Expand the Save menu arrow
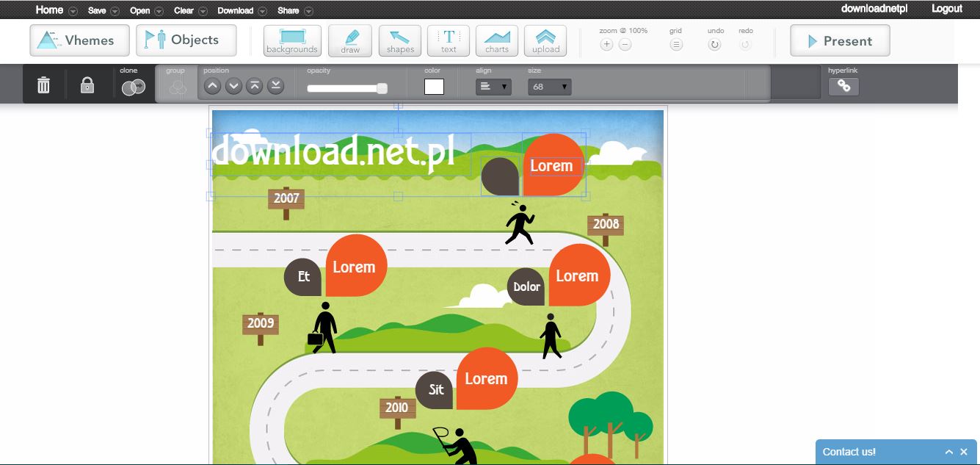 click(115, 11)
